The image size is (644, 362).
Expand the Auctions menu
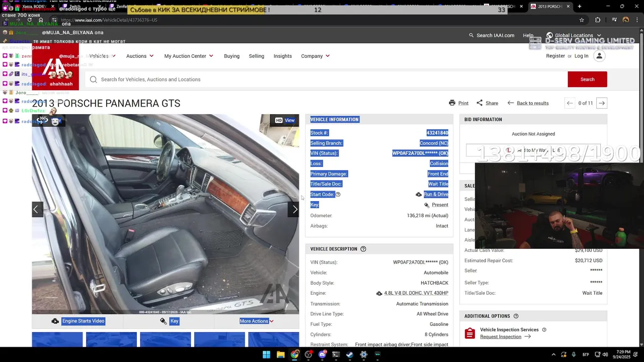click(x=140, y=56)
